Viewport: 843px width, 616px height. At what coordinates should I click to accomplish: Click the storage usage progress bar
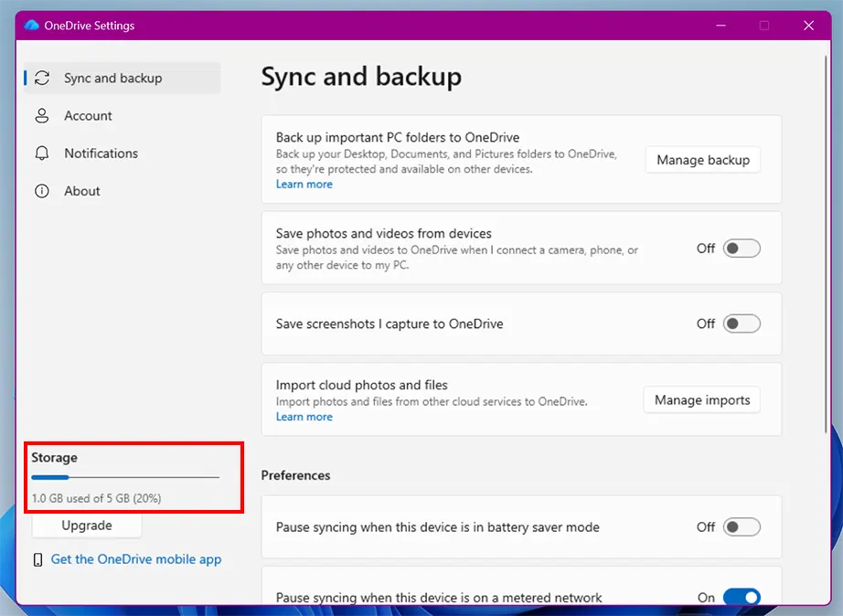point(125,477)
